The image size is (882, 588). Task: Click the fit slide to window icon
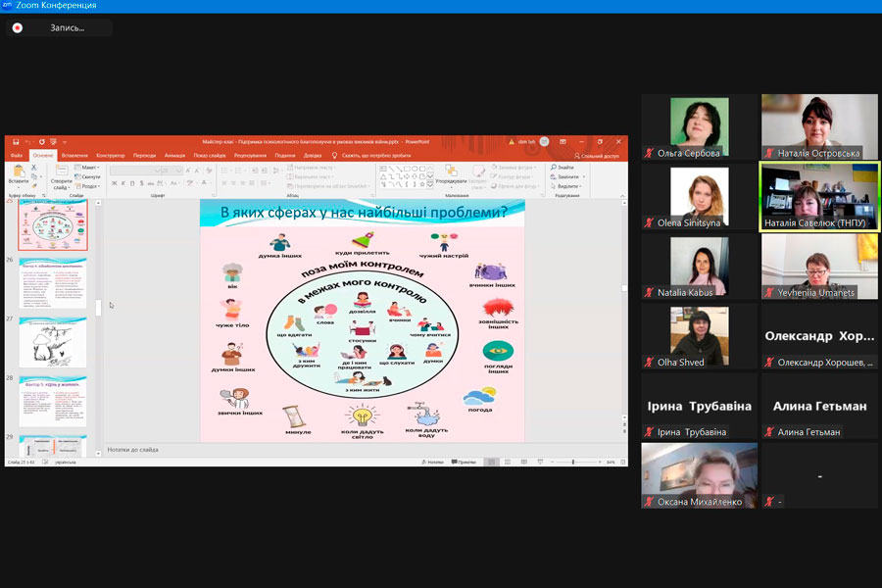click(622, 462)
